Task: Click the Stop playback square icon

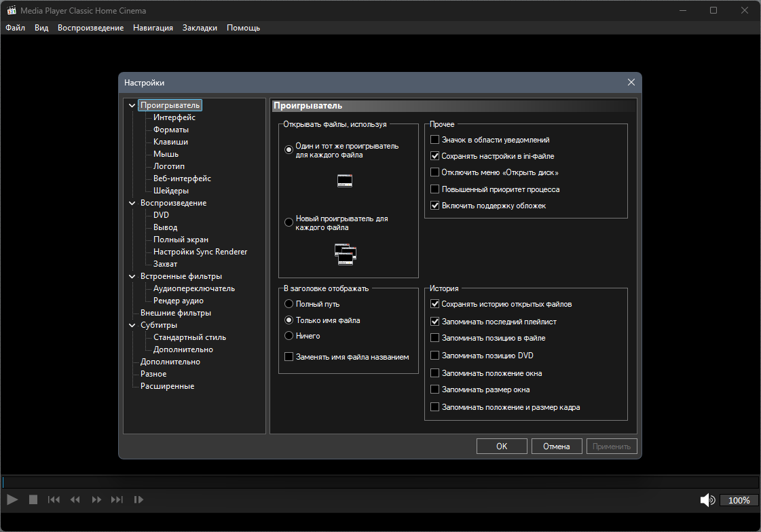Action: coord(33,499)
